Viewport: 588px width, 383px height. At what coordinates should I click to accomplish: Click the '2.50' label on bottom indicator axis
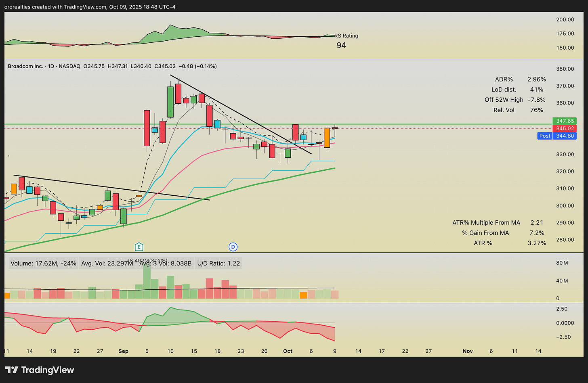(562, 309)
